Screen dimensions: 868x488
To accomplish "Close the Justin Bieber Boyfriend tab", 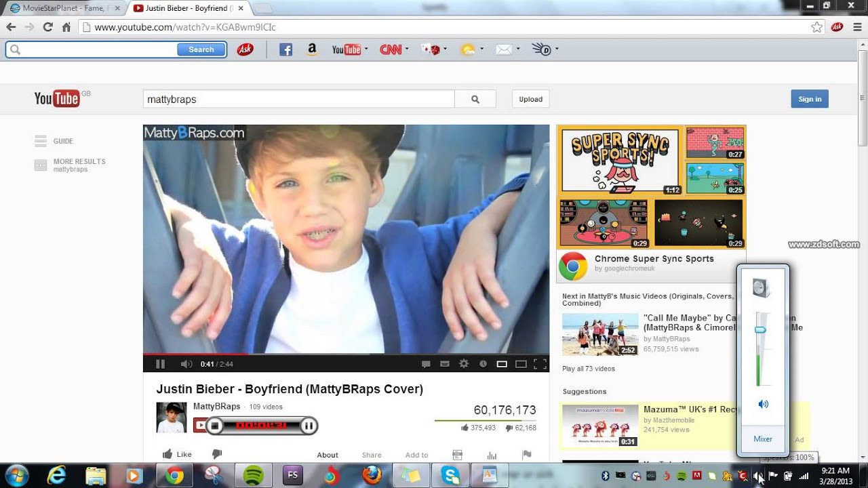I will pyautogui.click(x=240, y=8).
